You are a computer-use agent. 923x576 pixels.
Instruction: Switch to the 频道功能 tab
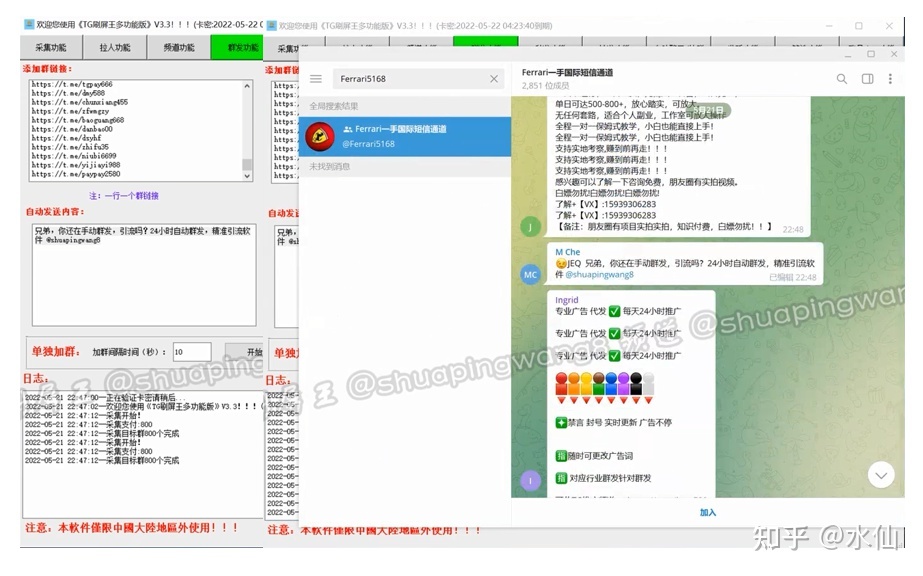(179, 48)
